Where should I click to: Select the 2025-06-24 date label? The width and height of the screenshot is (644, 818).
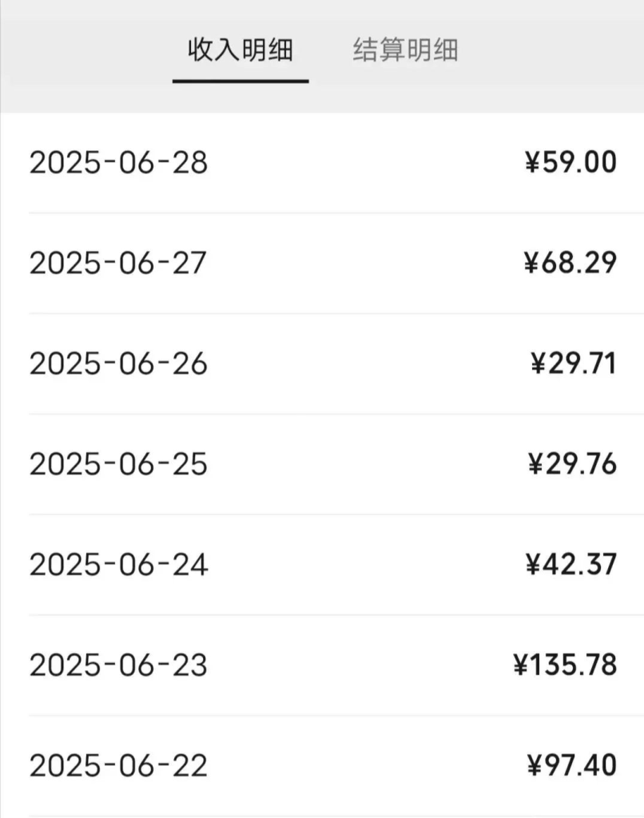118,566
